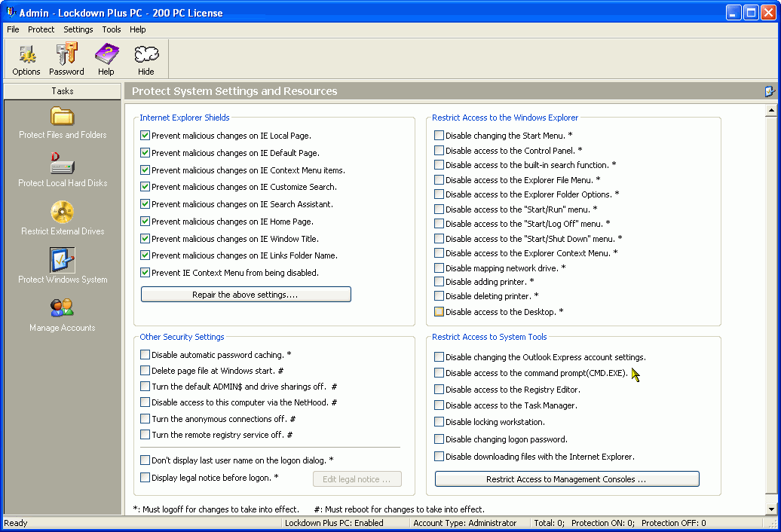Open the Settings menu
Viewport: 781px width, 532px height.
click(78, 29)
